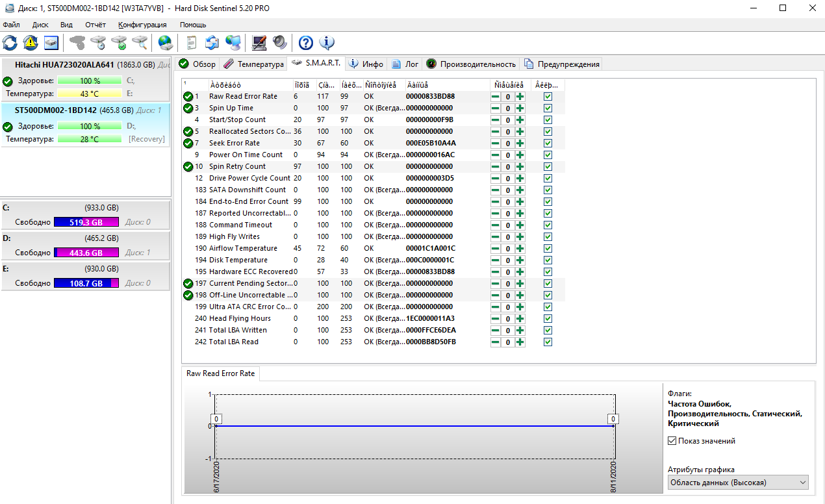Click the speaker acoustic toolbar icon

point(280,43)
